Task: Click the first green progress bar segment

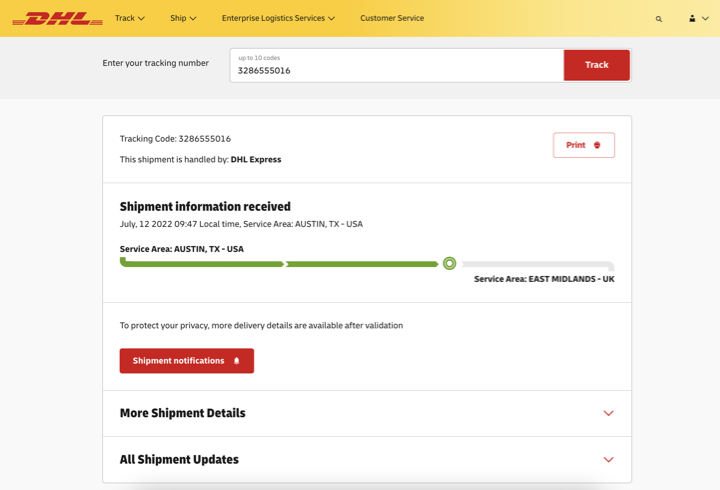Action: [x=202, y=263]
